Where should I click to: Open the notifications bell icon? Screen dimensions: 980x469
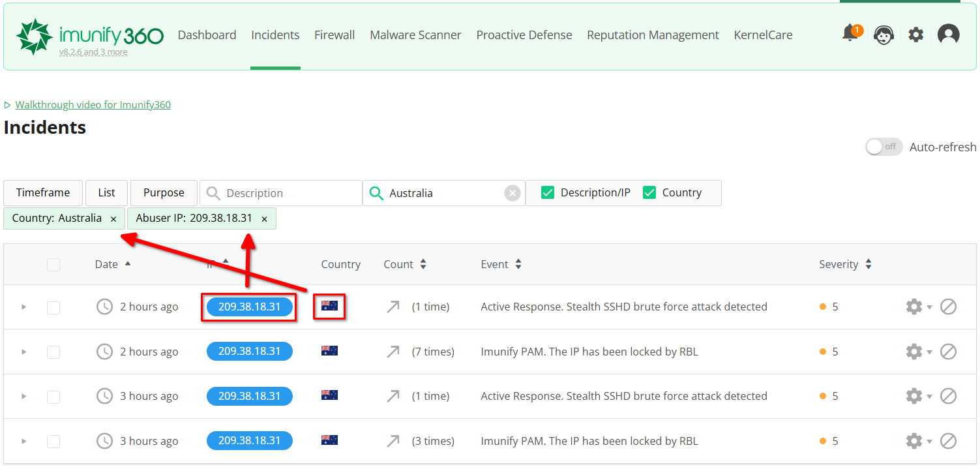pyautogui.click(x=851, y=33)
